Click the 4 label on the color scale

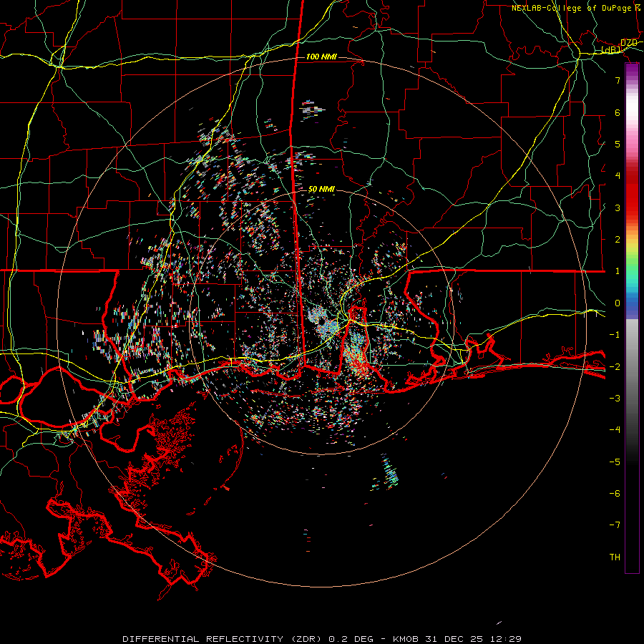[618, 176]
